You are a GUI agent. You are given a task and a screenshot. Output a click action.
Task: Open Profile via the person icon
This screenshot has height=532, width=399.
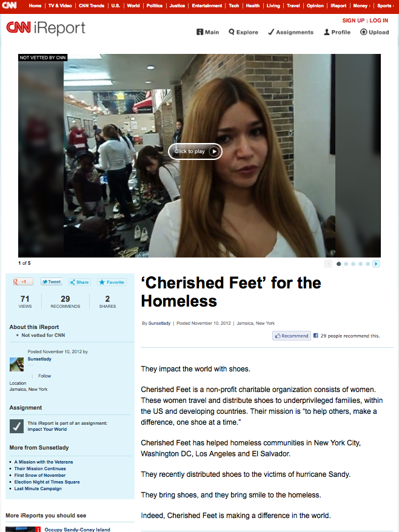click(337, 32)
